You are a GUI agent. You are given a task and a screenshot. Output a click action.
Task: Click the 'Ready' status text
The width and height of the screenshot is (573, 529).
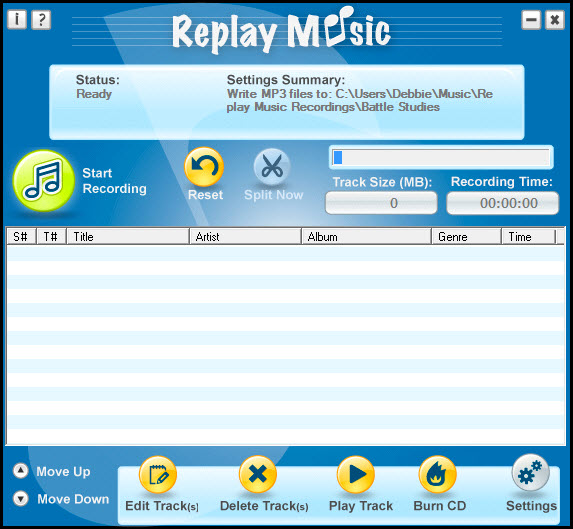click(94, 94)
